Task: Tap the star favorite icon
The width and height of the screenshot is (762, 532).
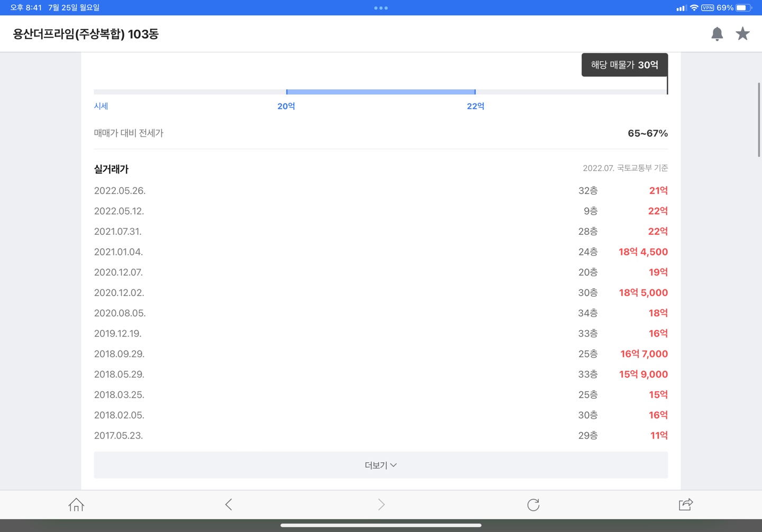Action: click(742, 34)
